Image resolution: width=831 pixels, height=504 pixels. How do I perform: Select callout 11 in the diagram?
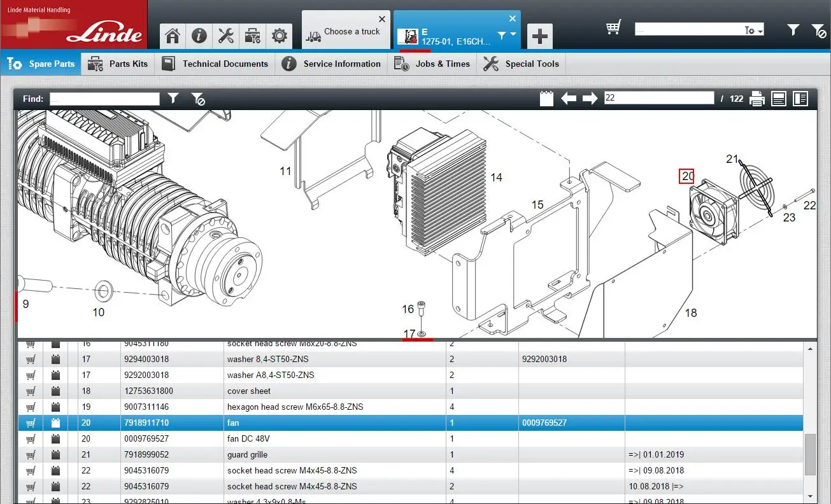285,171
